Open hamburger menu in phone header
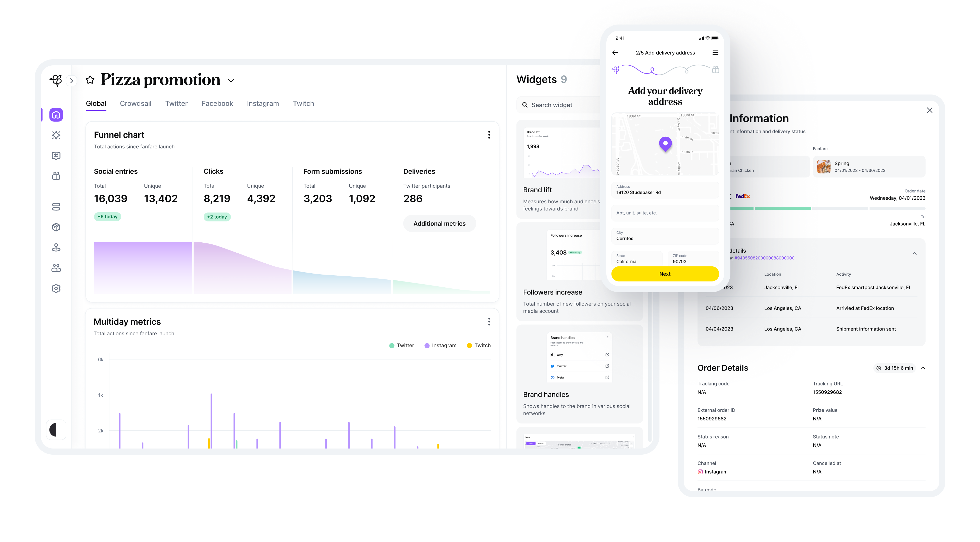Image resolution: width=980 pixels, height=542 pixels. click(715, 53)
